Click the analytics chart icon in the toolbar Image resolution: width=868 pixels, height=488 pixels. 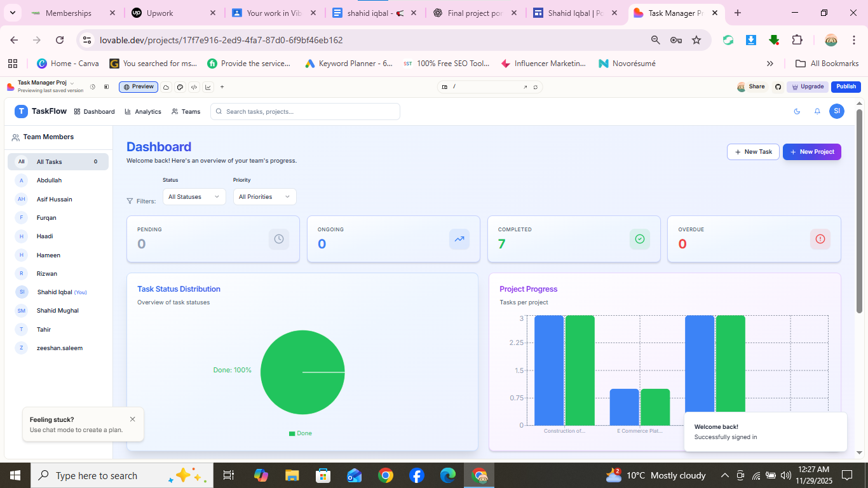click(208, 87)
